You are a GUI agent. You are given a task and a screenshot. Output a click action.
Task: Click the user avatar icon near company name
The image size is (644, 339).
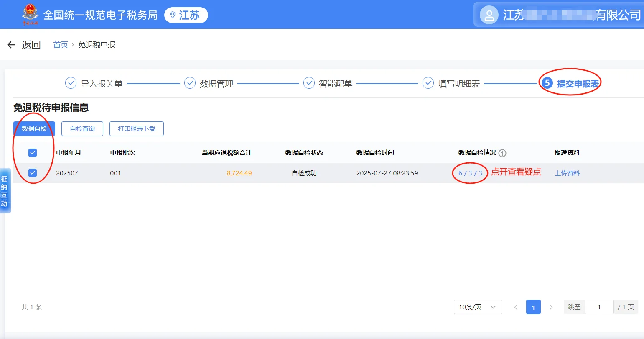489,15
